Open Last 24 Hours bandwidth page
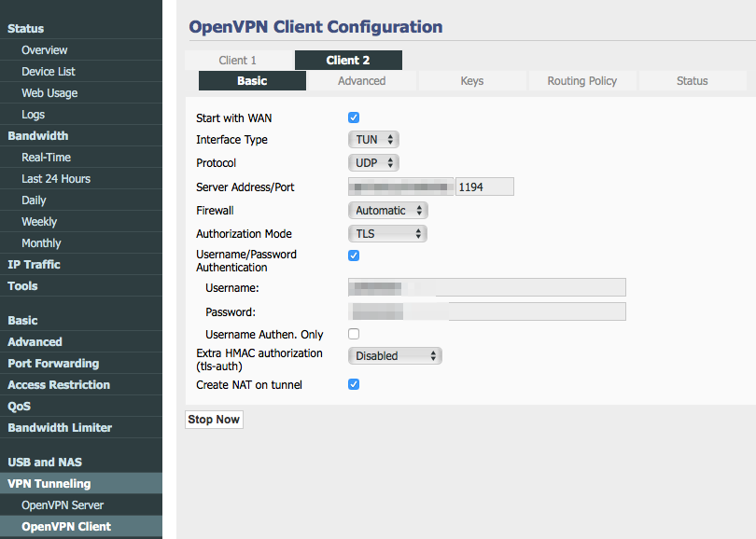 81,179
